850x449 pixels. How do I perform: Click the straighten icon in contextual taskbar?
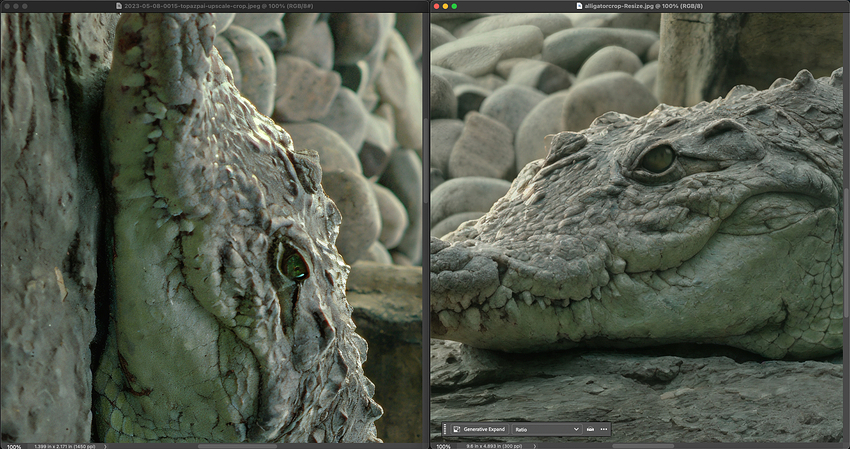590,429
